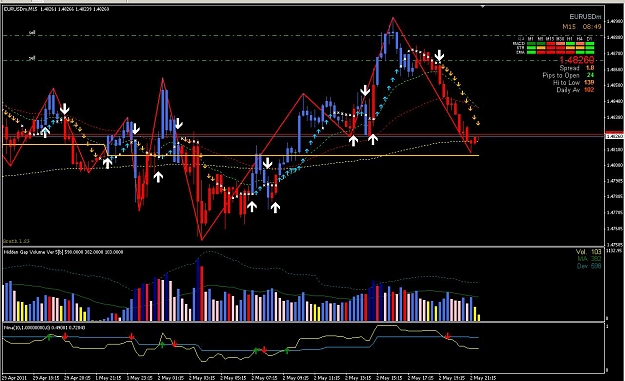
Task: Click the last yellow volume bar
Action: pyautogui.click(x=478, y=318)
